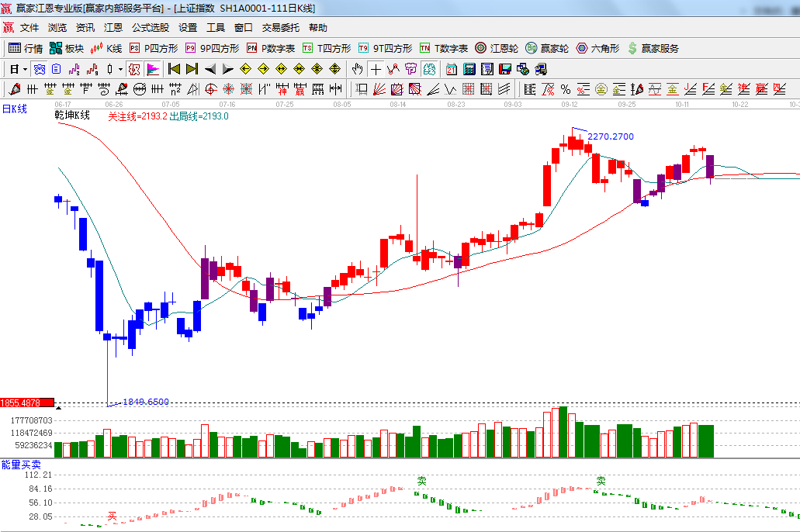Click the calendar icon showing 21
The image size is (800, 532).
click(x=451, y=69)
